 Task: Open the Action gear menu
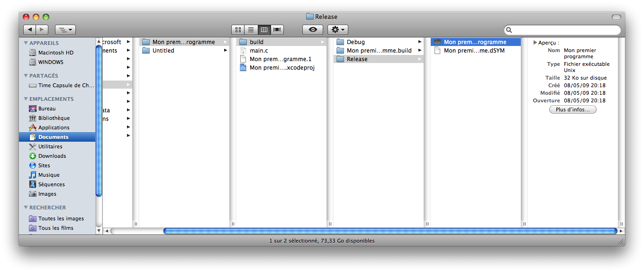tap(338, 29)
